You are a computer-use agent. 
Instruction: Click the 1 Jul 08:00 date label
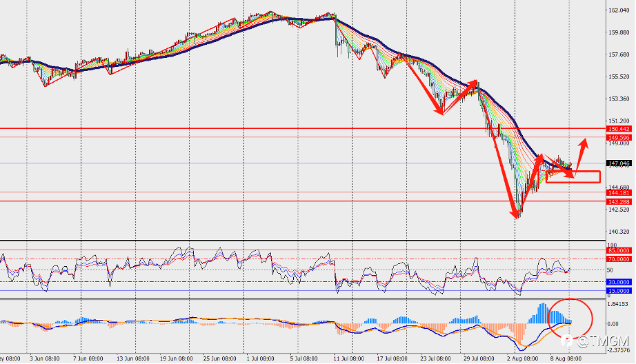coord(262,358)
